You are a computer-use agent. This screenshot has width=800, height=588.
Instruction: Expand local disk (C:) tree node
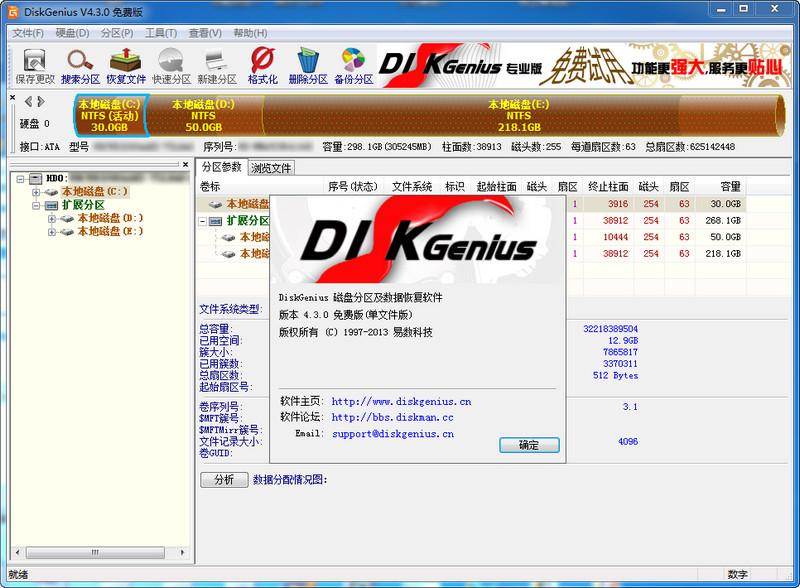coord(36,192)
